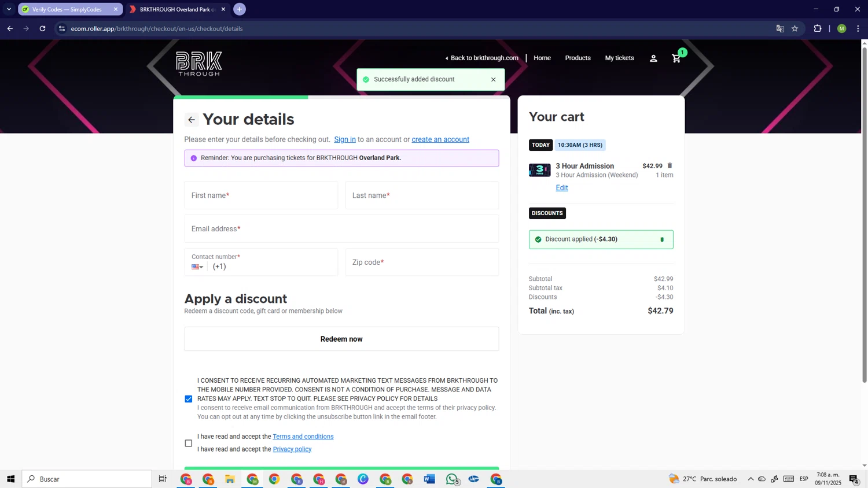
Task: Open the Privacy policy link
Action: coord(292,449)
